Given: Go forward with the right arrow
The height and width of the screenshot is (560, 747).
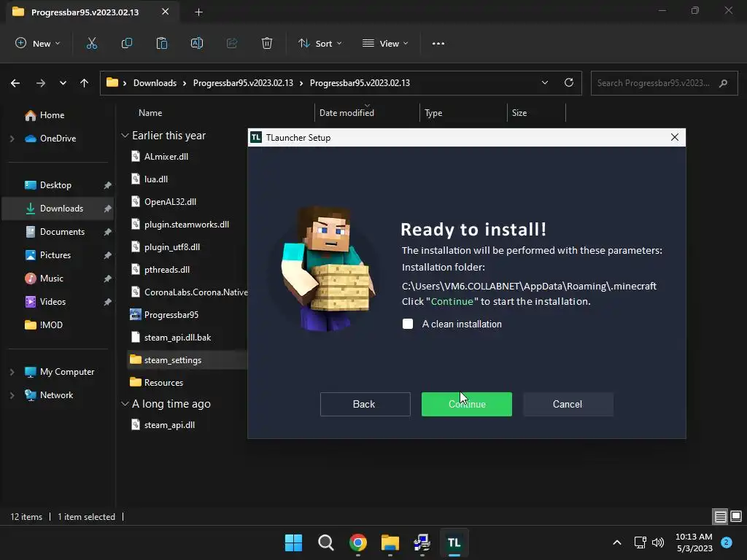Looking at the screenshot, I should point(41,83).
